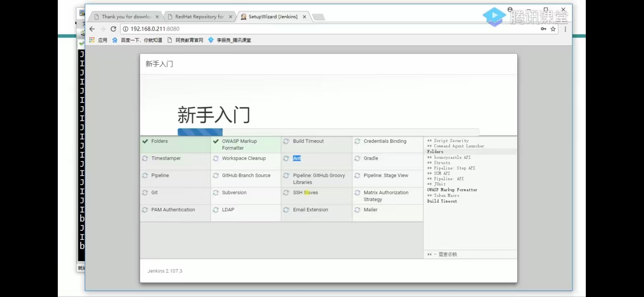Open the 阿良教育官网 bookmark
Viewport: 644px width, 297px height.
(x=185, y=40)
